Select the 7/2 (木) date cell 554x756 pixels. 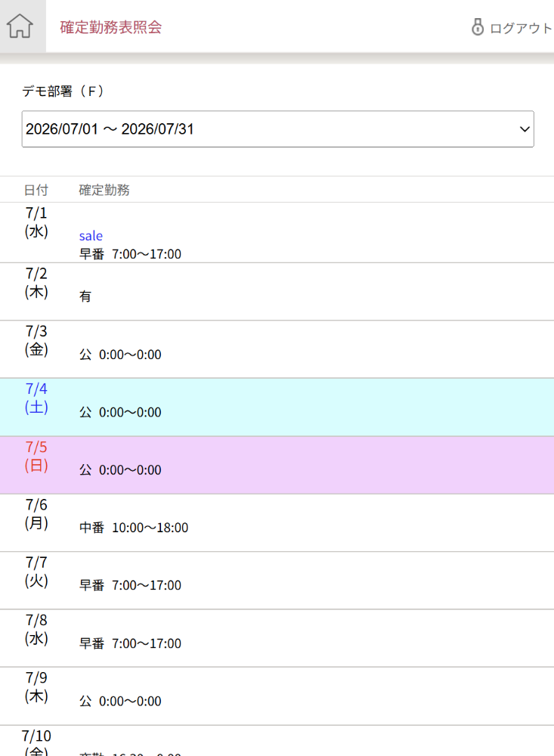point(36,283)
